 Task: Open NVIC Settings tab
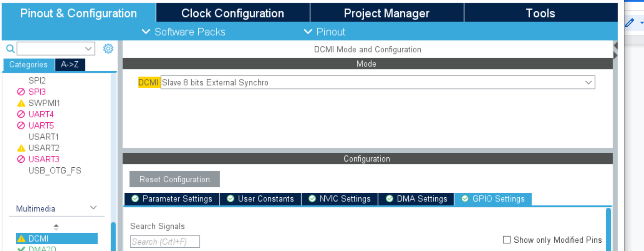pos(340,199)
